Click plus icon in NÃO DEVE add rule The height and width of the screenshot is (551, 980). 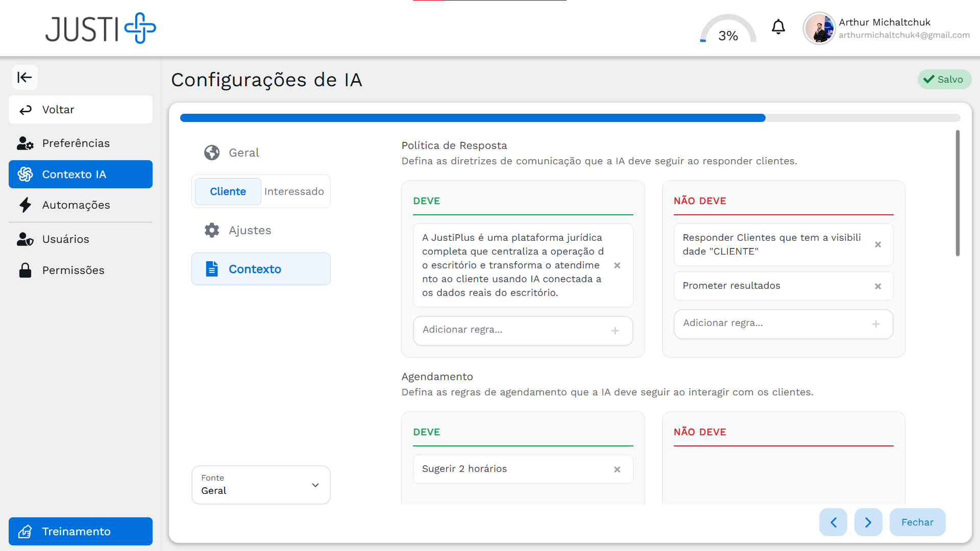876,324
